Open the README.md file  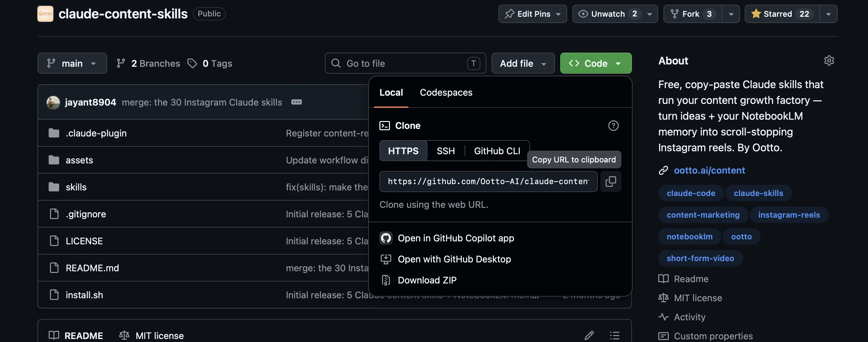[92, 268]
